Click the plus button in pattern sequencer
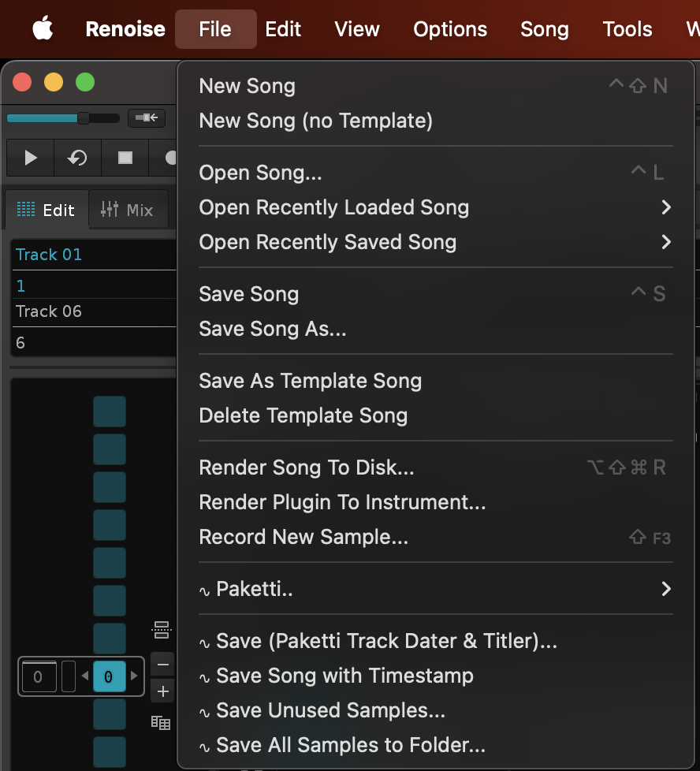This screenshot has width=700, height=771. coord(162,692)
